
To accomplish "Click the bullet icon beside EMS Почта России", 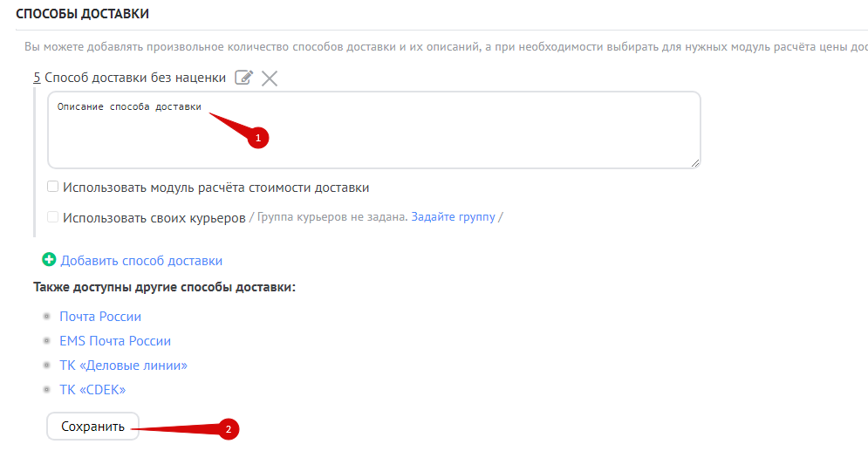I will pos(46,341).
